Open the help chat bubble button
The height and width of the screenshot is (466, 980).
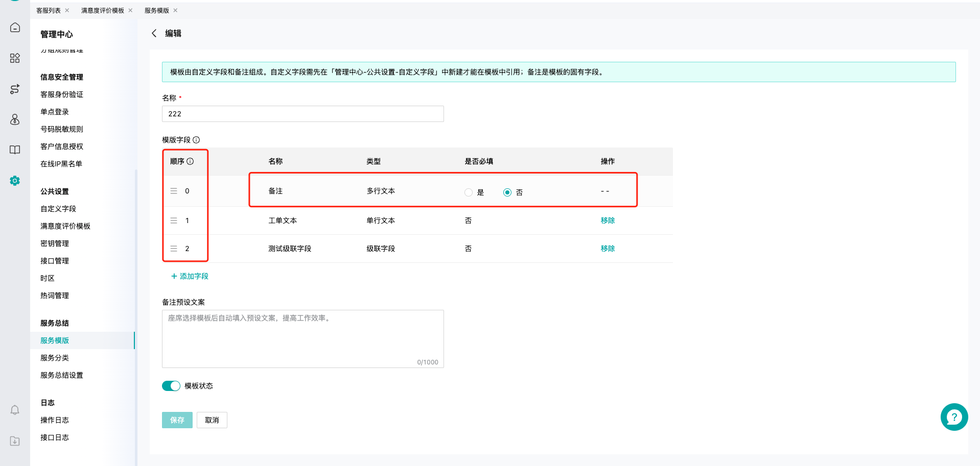point(954,417)
